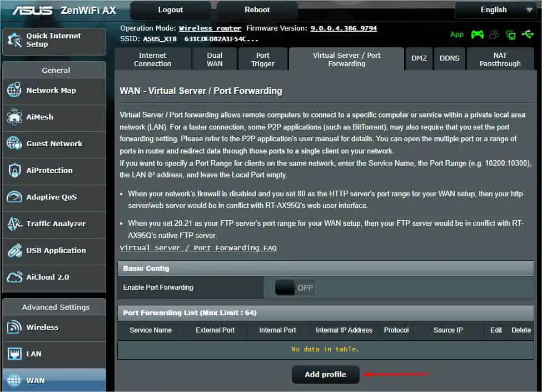542x392 pixels.
Task: Click the 631CDE082A1F54C... SSID text
Action: click(x=221, y=39)
